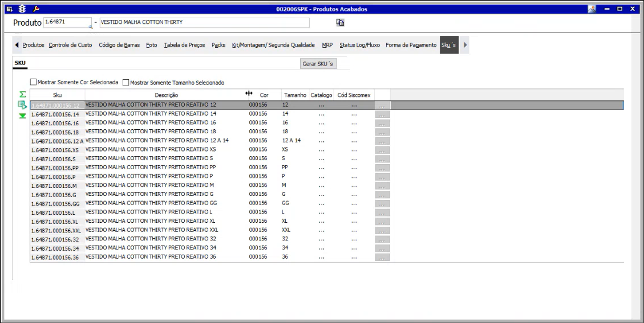The width and height of the screenshot is (644, 323).
Task: Click the Produto code input field
Action: pyautogui.click(x=67, y=23)
